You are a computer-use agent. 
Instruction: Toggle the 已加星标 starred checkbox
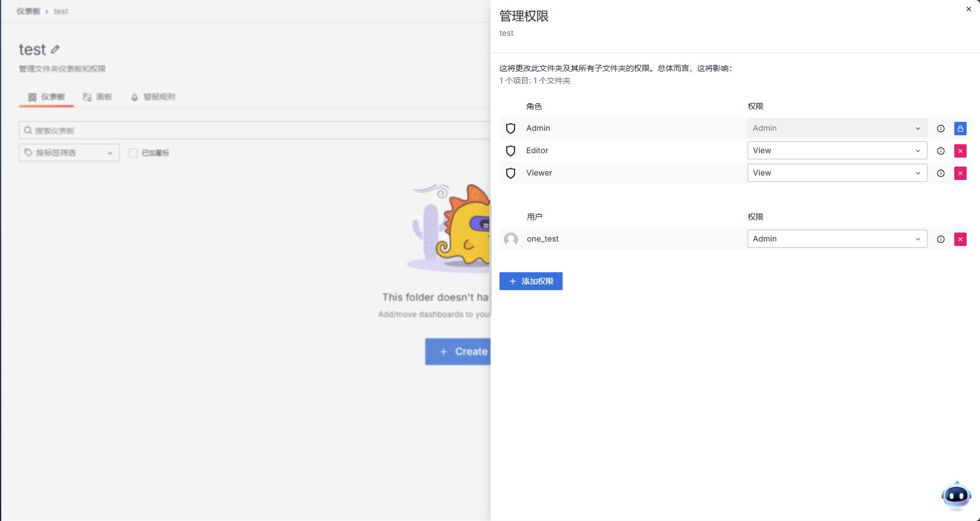(133, 153)
